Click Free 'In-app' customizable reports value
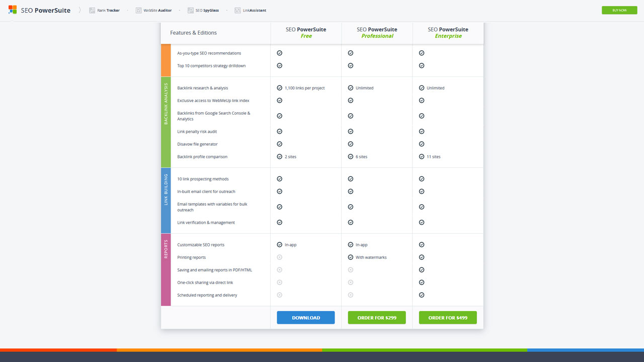Image resolution: width=644 pixels, height=362 pixels. coord(291,245)
